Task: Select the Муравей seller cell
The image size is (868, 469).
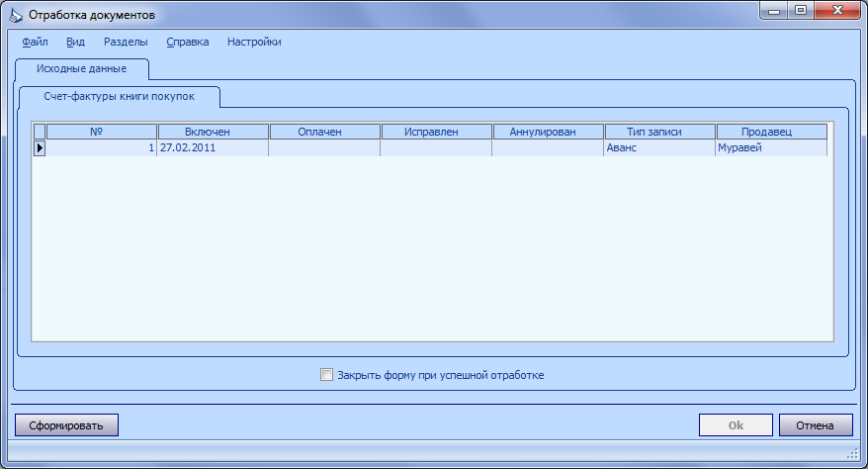Action: [x=771, y=147]
